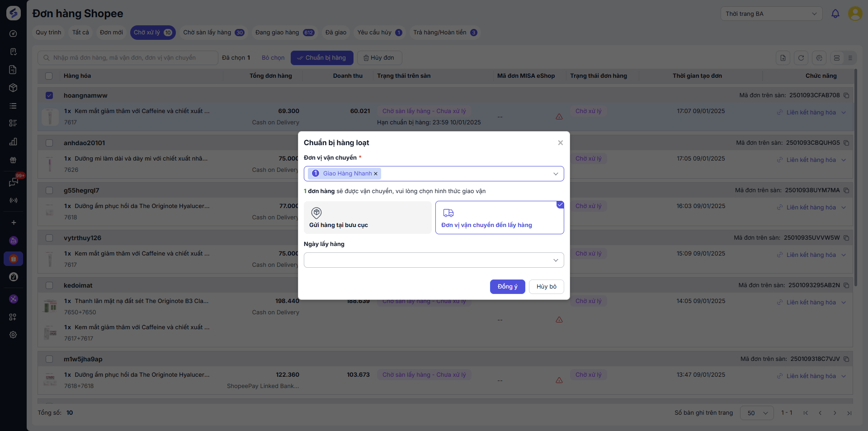Open the Yêu cầu hủy tab
868x431 pixels.
point(379,33)
